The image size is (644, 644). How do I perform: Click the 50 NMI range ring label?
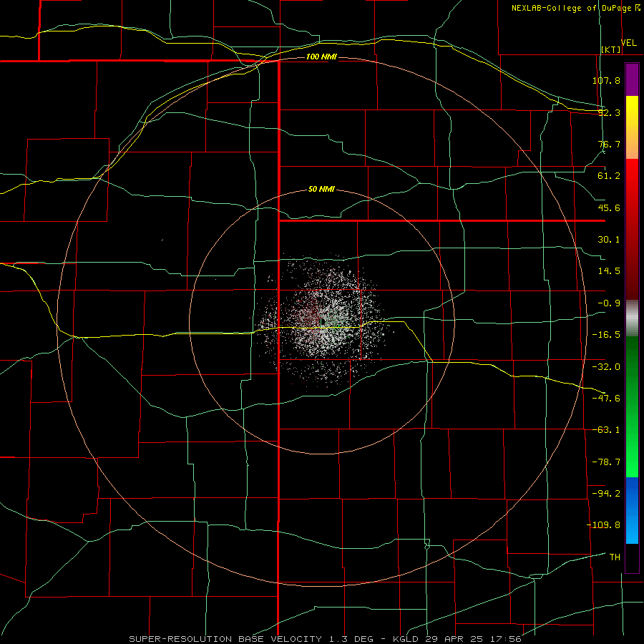point(321,190)
